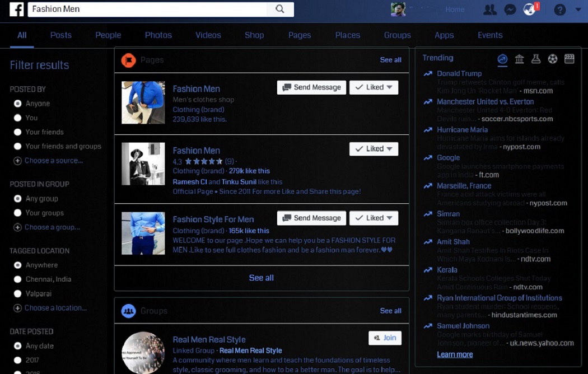Viewport: 588px width, 374px height.
Task: Expand Choose a group option
Action: (x=52, y=227)
